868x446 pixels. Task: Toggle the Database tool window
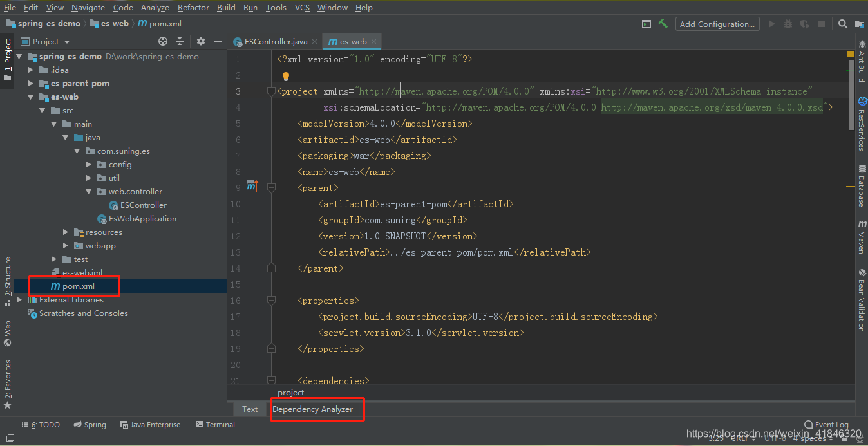pyautogui.click(x=862, y=185)
